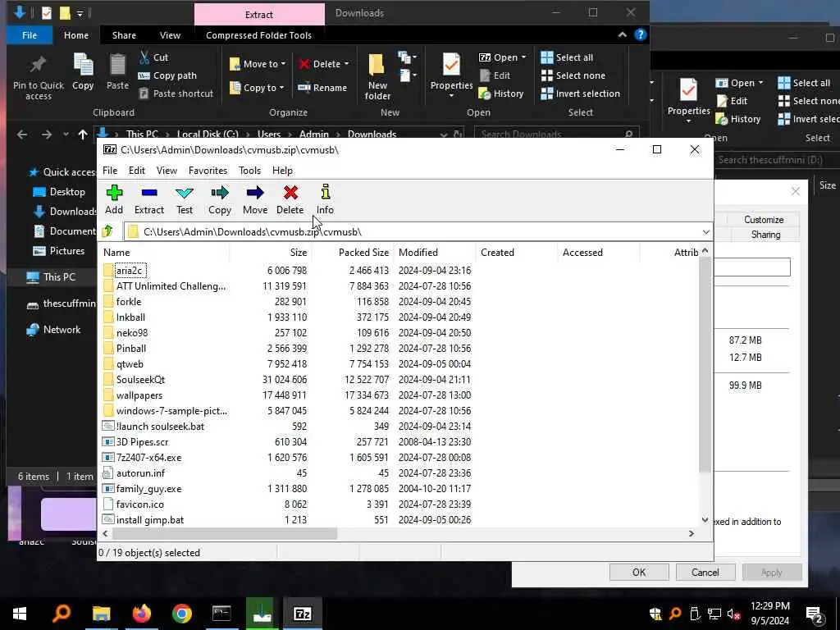Sort 7-Zip list by Modified column
The width and height of the screenshot is (840, 630).
click(x=435, y=253)
